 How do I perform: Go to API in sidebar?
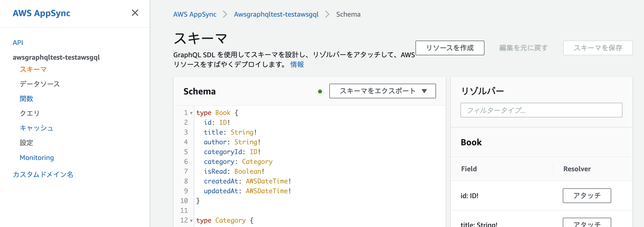pos(18,43)
